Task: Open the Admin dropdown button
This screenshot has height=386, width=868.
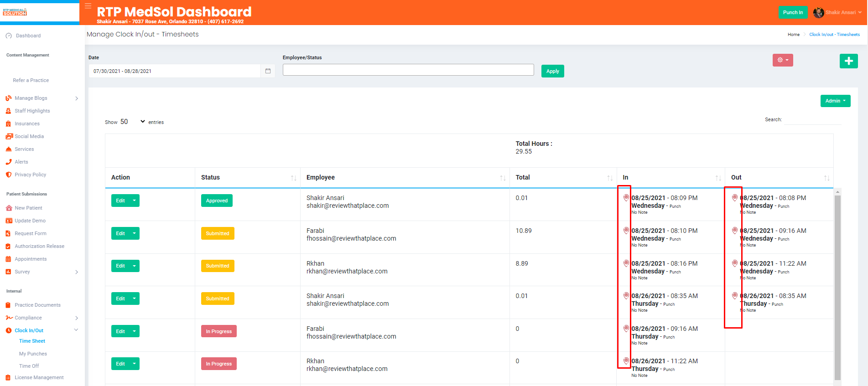Action: pos(835,101)
